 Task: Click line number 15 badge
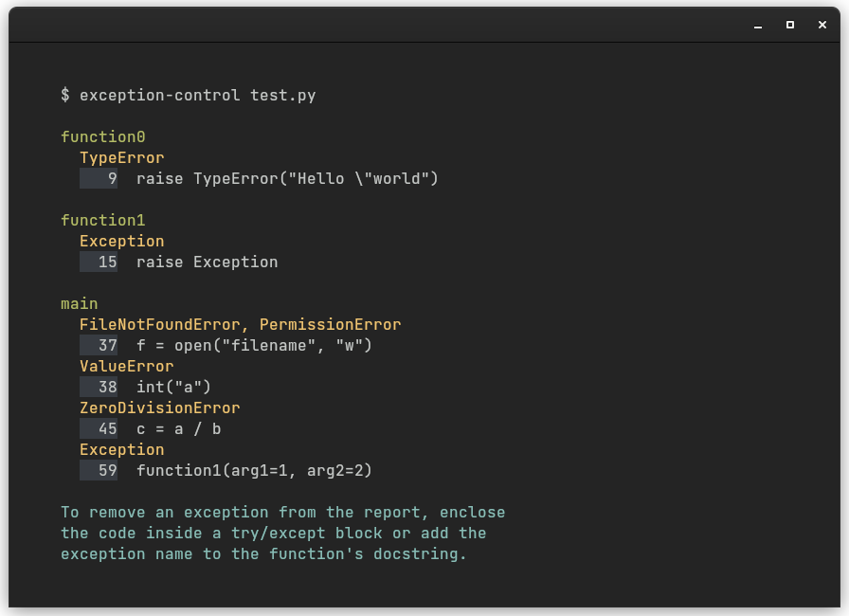pyautogui.click(x=99, y=262)
